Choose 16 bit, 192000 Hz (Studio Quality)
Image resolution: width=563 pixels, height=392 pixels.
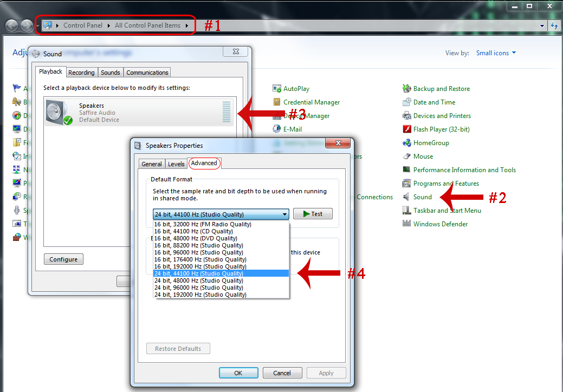[221, 266]
